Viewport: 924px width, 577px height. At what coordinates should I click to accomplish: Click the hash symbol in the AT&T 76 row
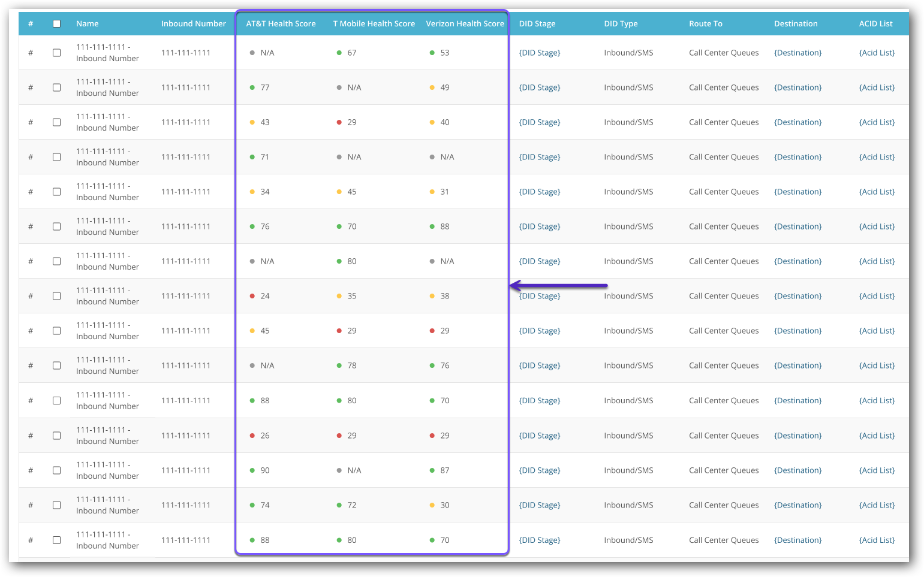pyautogui.click(x=31, y=226)
